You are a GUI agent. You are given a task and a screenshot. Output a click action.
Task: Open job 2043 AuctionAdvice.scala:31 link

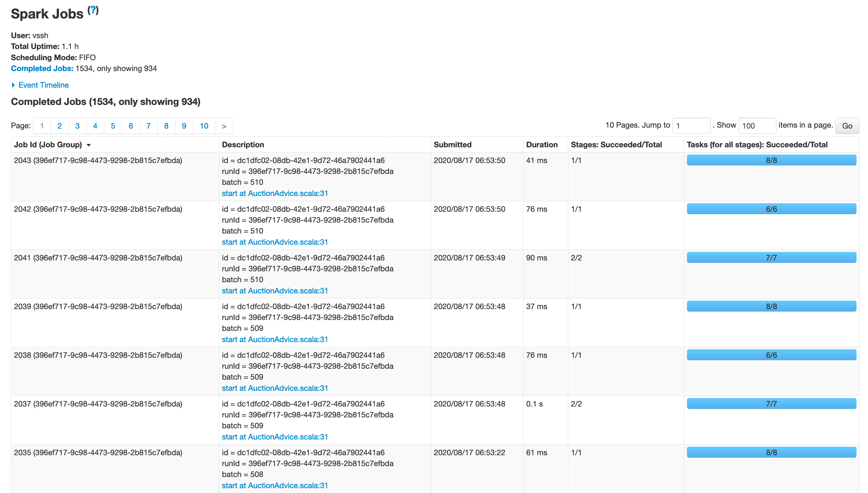click(x=275, y=193)
